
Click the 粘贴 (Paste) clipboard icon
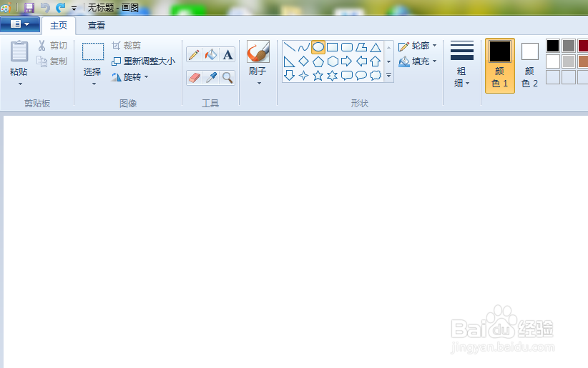pos(19,51)
